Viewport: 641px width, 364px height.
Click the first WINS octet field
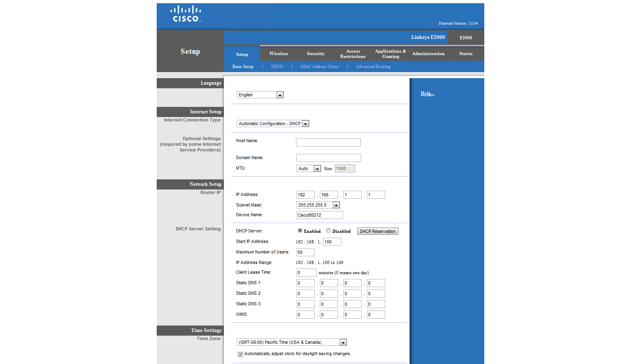point(305,315)
